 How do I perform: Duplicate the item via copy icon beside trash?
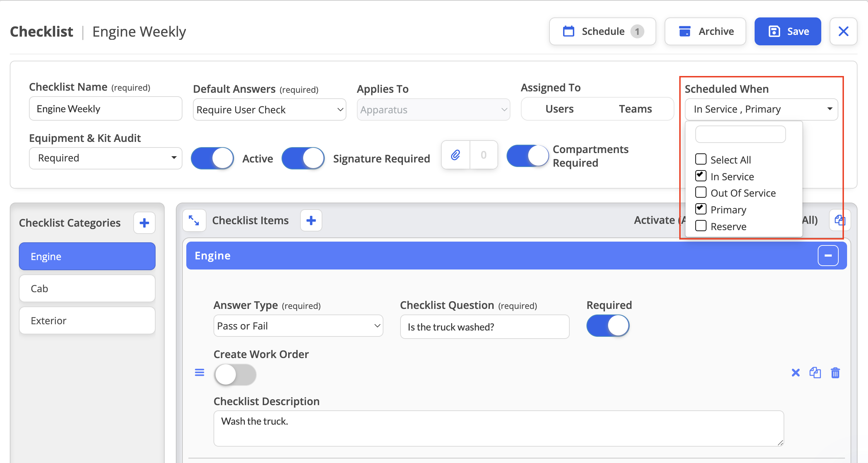click(x=815, y=373)
